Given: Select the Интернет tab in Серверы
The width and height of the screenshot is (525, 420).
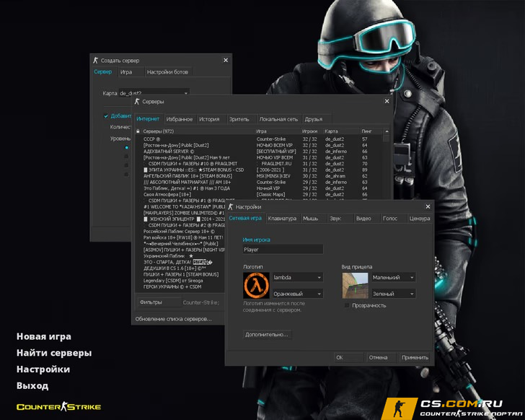Looking at the screenshot, I should click(x=148, y=119).
